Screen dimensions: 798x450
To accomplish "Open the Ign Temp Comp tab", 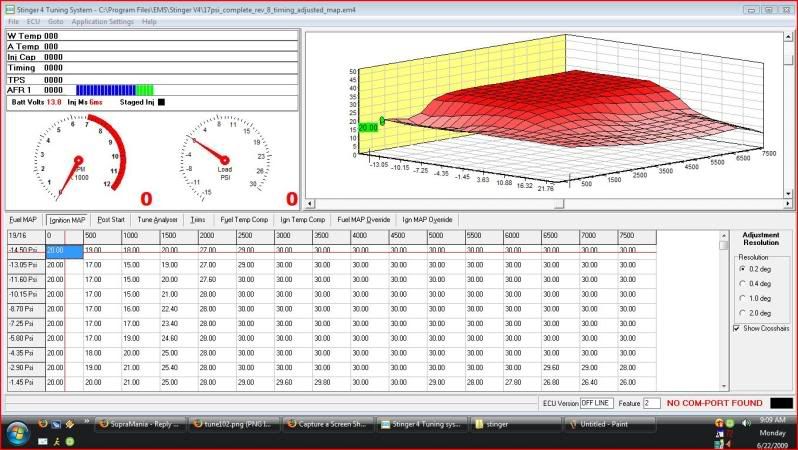I will click(x=302, y=219).
